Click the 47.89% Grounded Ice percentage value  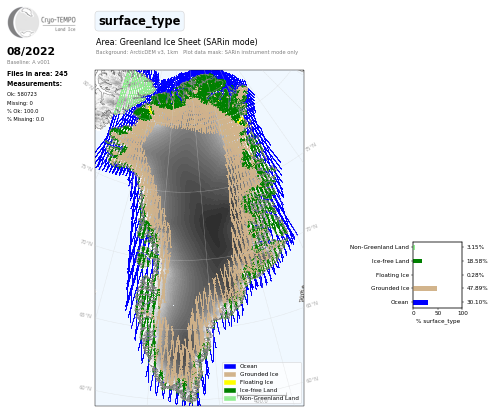pyautogui.click(x=477, y=288)
